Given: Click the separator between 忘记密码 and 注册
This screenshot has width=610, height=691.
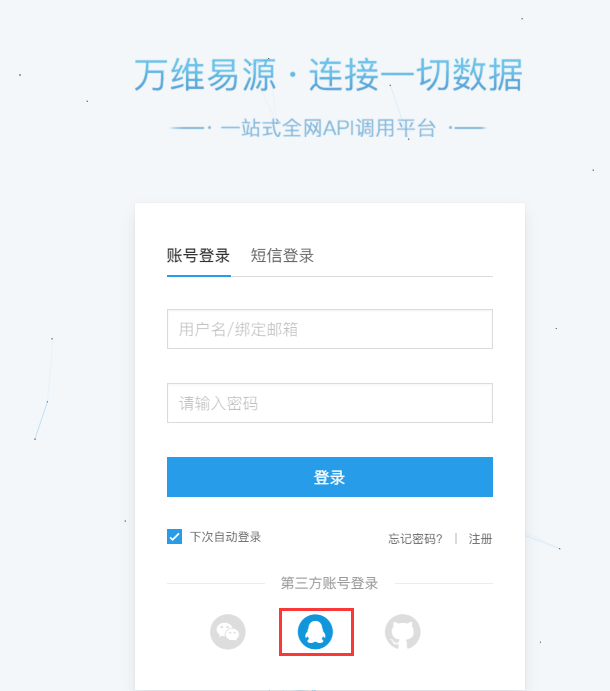Looking at the screenshot, I should [x=456, y=539].
